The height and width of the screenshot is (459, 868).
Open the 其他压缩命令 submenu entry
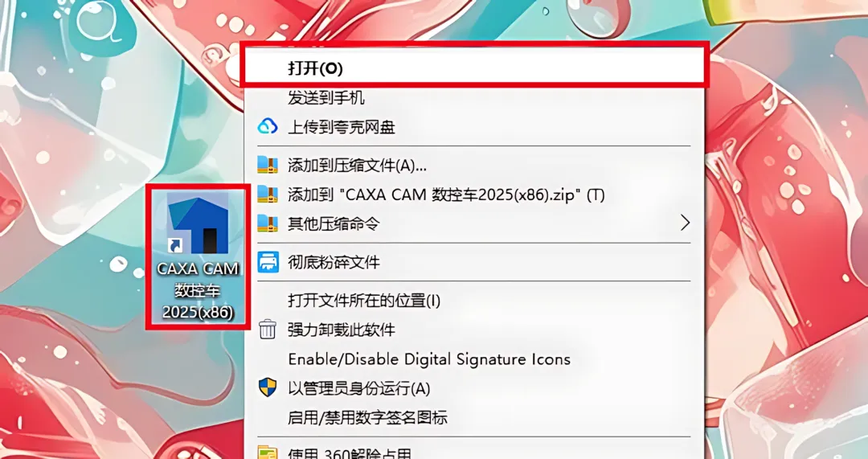[475, 223]
